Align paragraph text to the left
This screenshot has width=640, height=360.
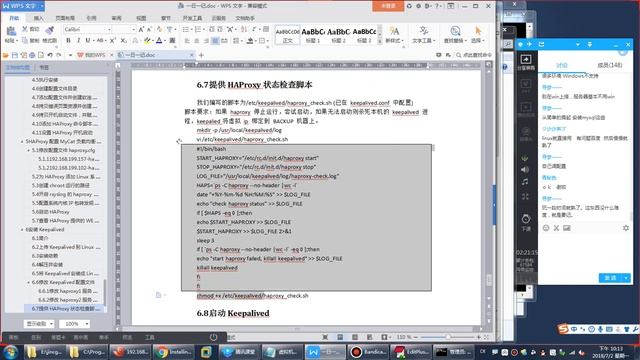187,40
